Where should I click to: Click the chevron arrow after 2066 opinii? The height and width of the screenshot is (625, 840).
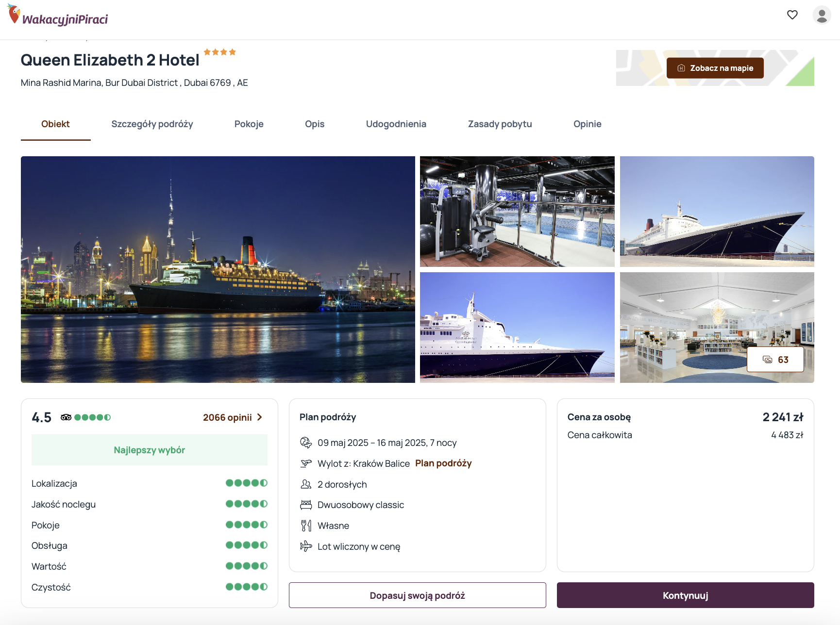pos(259,417)
